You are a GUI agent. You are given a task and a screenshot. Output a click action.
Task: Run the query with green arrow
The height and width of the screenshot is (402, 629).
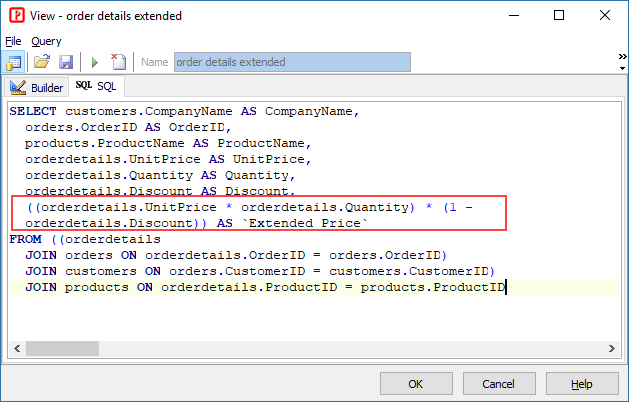coord(95,62)
